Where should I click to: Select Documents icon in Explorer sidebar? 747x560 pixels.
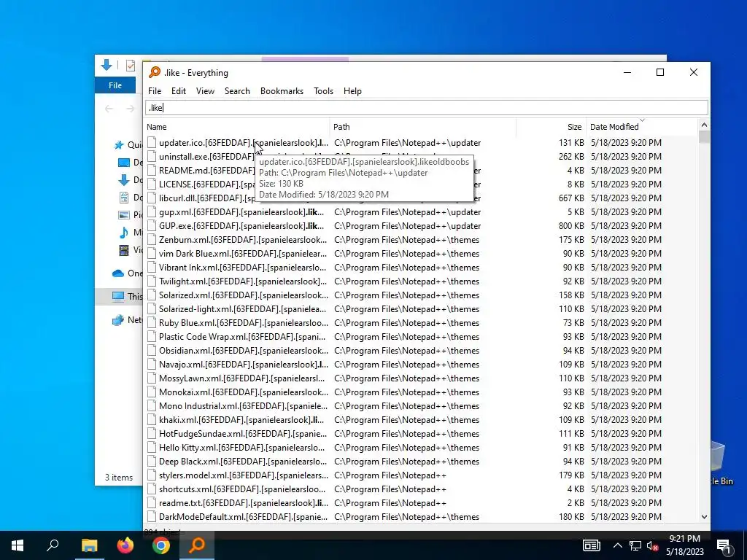[x=124, y=197]
